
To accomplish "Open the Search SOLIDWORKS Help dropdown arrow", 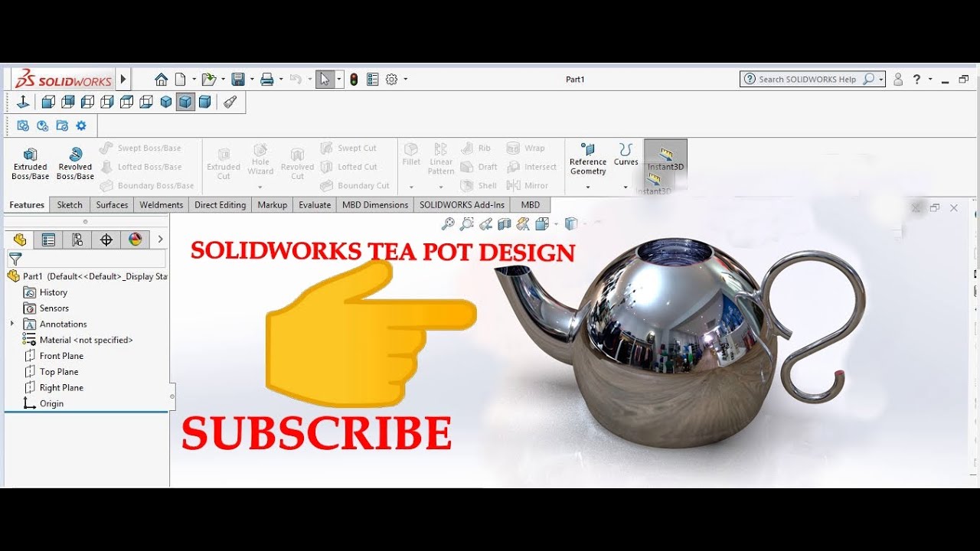I will pyautogui.click(x=881, y=80).
